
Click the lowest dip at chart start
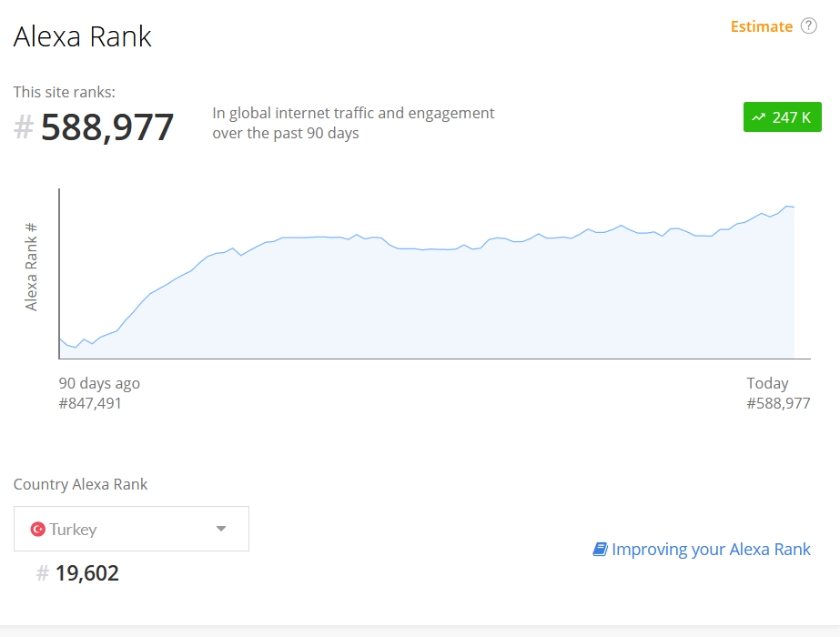pos(76,347)
